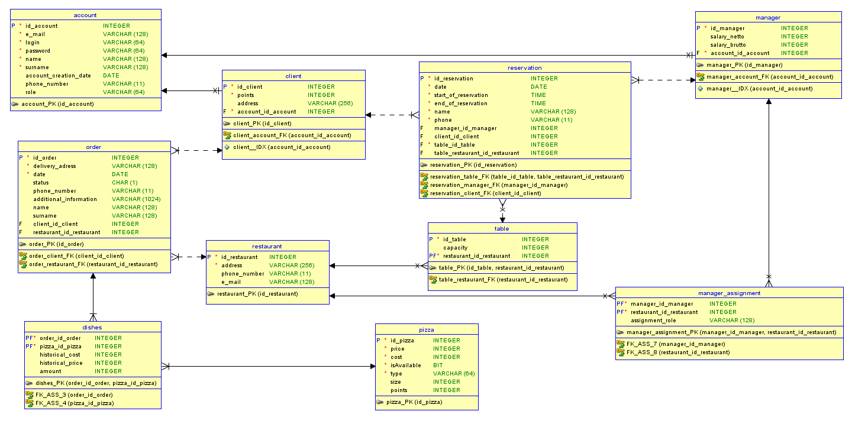868x437 pixels.
Task: Click the account_PK key icon
Action: point(15,104)
